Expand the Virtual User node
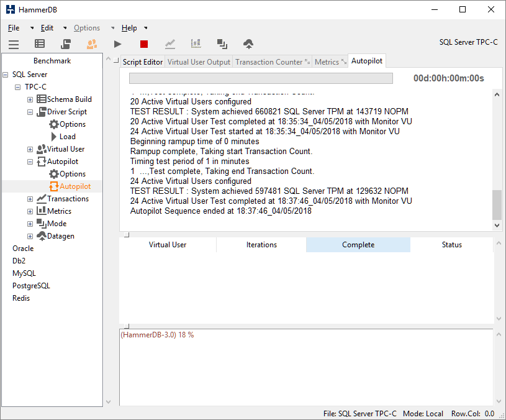 point(30,150)
